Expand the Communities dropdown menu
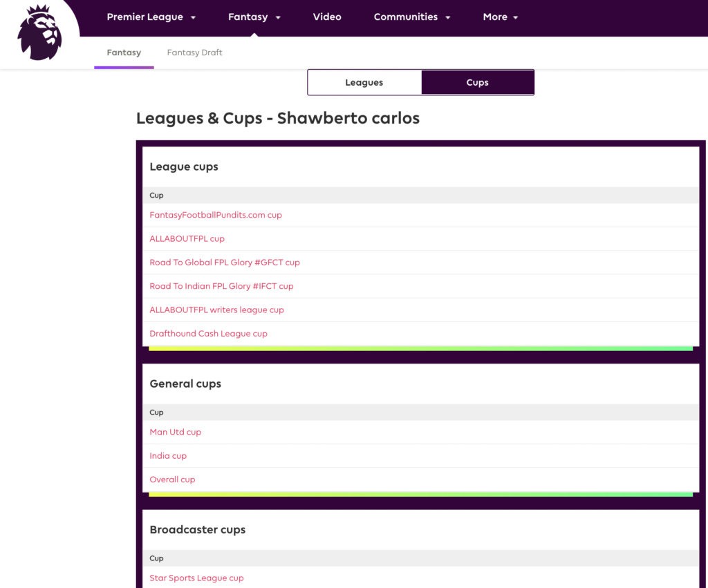708x588 pixels. 412,17
